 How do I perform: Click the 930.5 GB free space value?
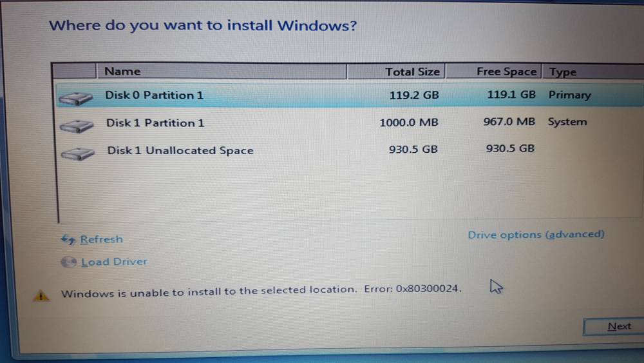point(510,148)
